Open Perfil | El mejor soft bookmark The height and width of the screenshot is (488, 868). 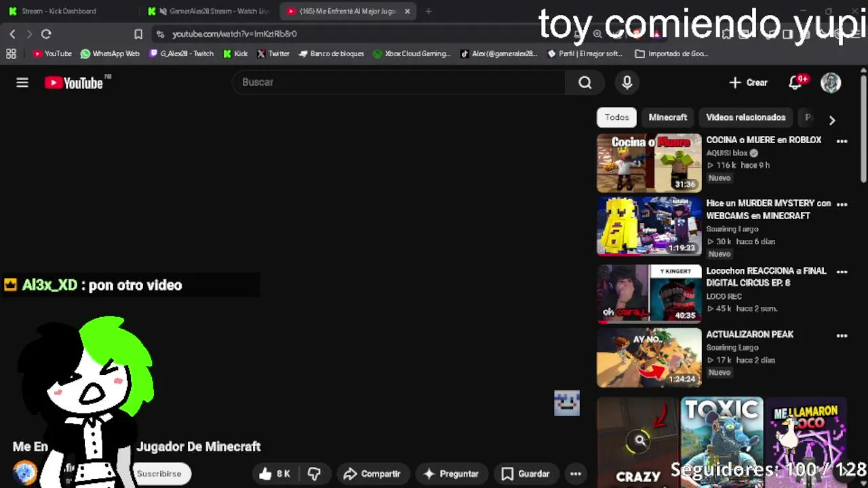(x=585, y=54)
